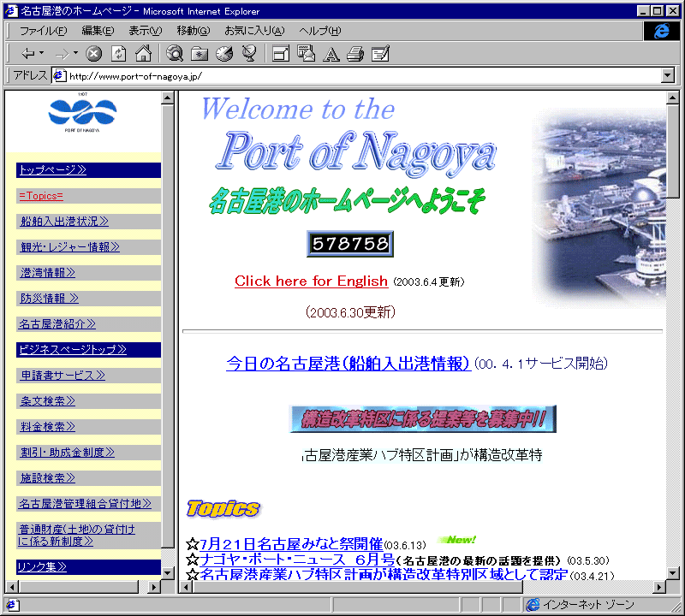The width and height of the screenshot is (685, 616).
Task: Open the 名古屋港産業ハブ特区計画 topic link
Action: point(384,574)
